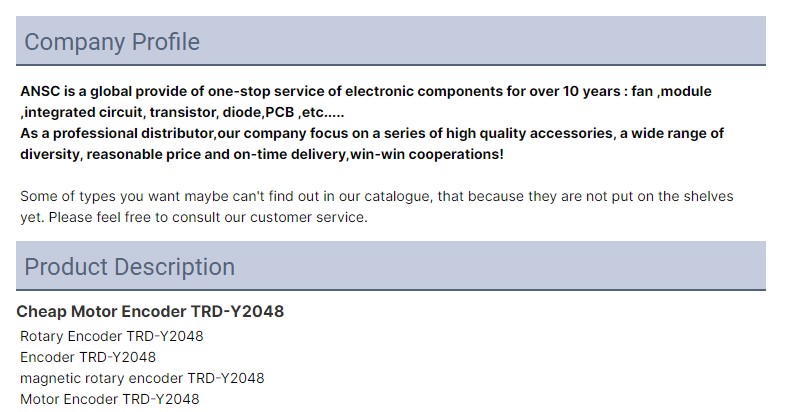The image size is (790, 412).
Task: Click the Encoder TRD-Y2048 text line
Action: click(88, 357)
